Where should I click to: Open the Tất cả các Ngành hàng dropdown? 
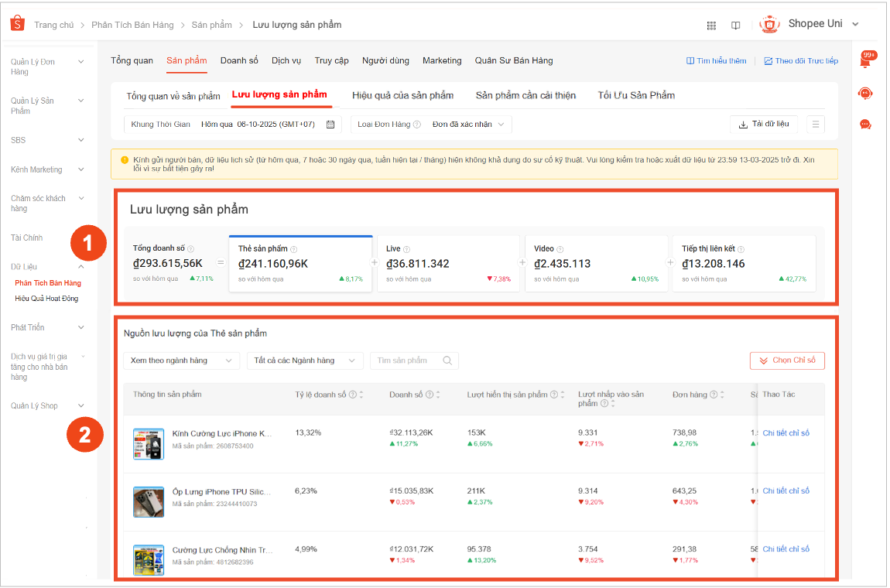(304, 361)
